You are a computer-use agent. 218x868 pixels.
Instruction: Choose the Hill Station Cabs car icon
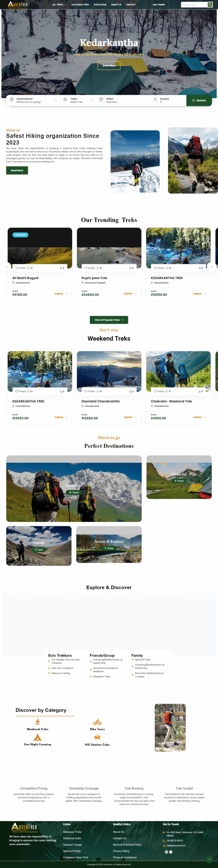coord(97,737)
